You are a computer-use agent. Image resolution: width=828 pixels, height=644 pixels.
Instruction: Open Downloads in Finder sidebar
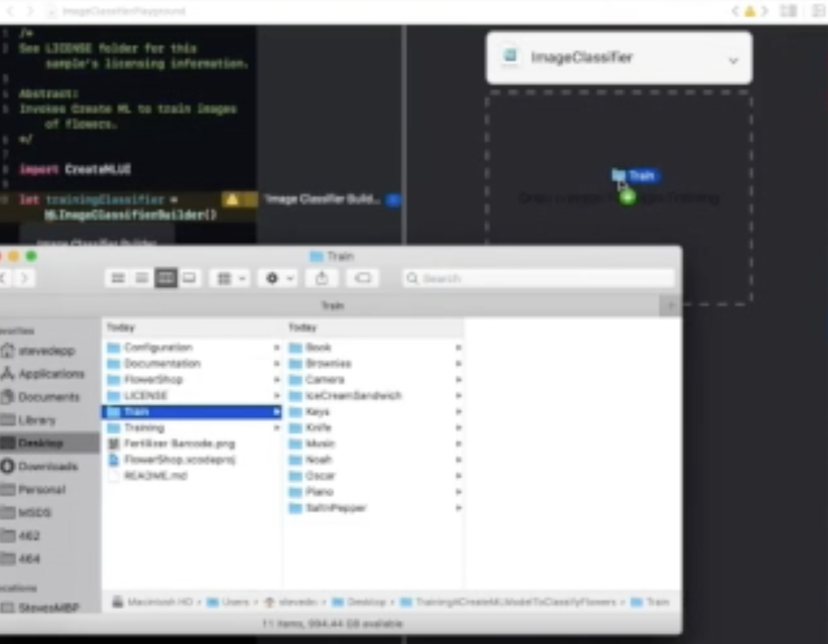pos(39,466)
